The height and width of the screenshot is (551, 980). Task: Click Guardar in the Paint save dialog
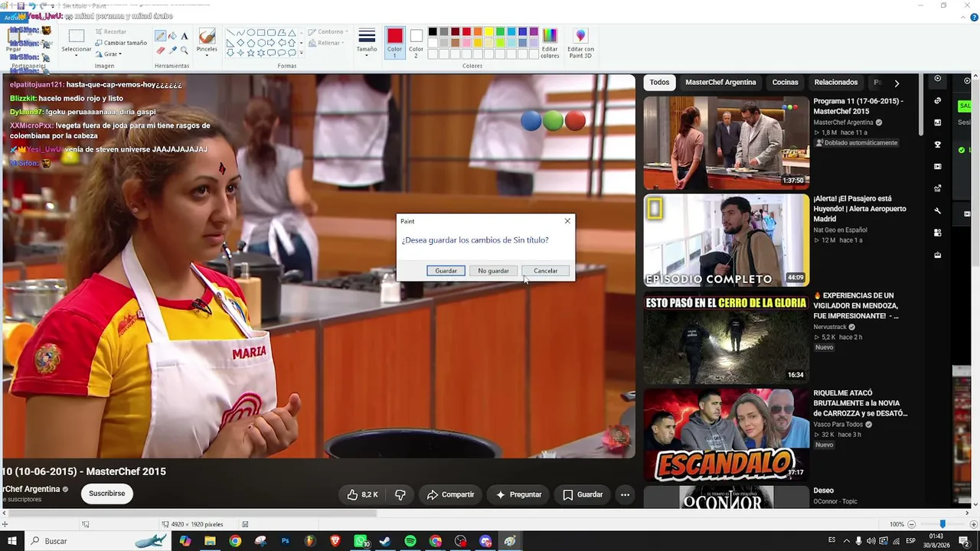click(x=446, y=271)
